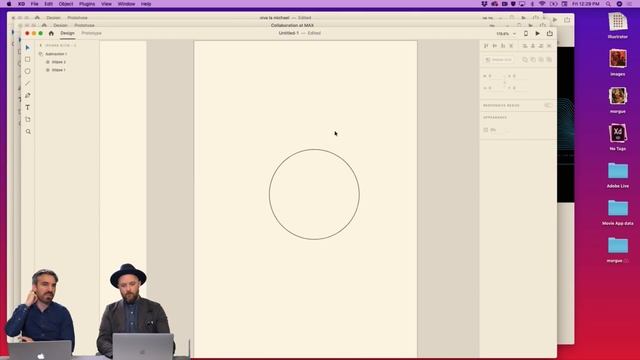Go to XD Home screen
640x360 pixels.
click(x=51, y=33)
